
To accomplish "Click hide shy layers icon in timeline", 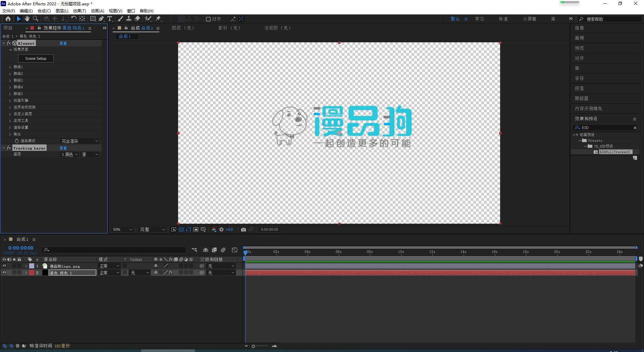I will tap(206, 250).
